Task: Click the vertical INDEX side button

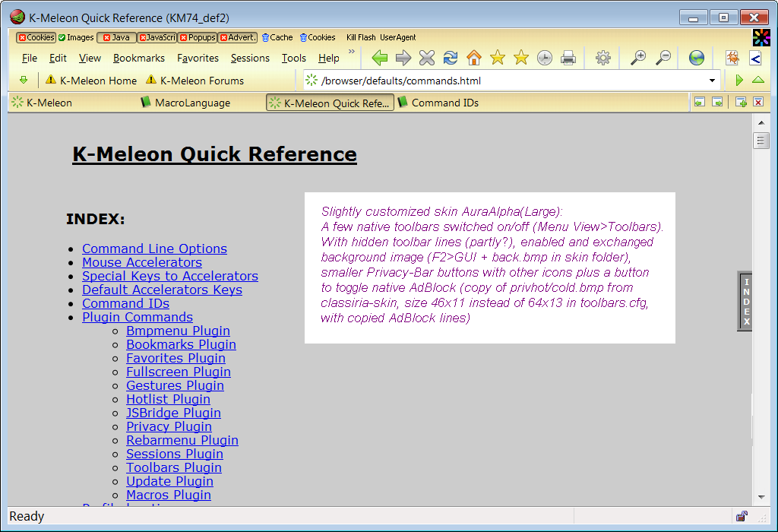Action: point(745,301)
